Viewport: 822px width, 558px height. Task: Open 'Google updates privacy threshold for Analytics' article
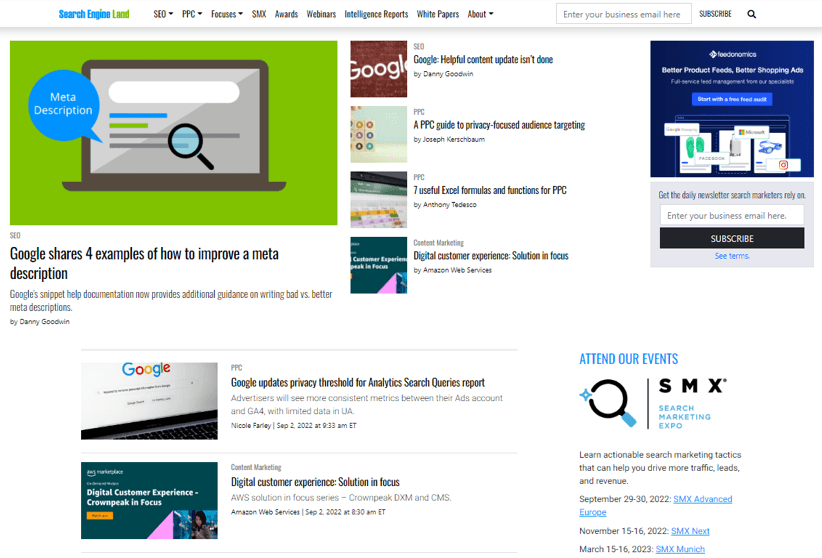point(358,382)
